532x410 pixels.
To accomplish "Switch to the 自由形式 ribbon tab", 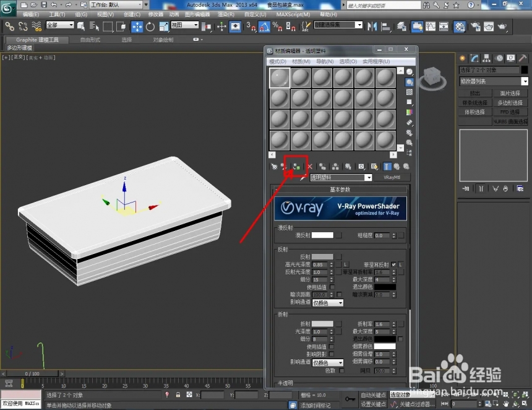I will coord(90,40).
